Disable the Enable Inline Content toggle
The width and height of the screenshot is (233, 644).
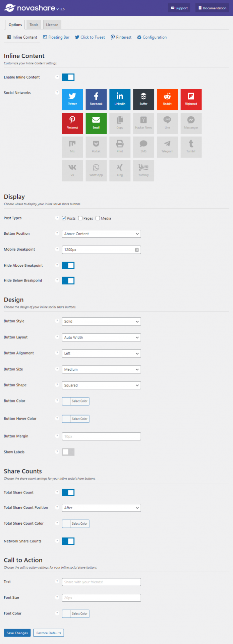point(68,77)
